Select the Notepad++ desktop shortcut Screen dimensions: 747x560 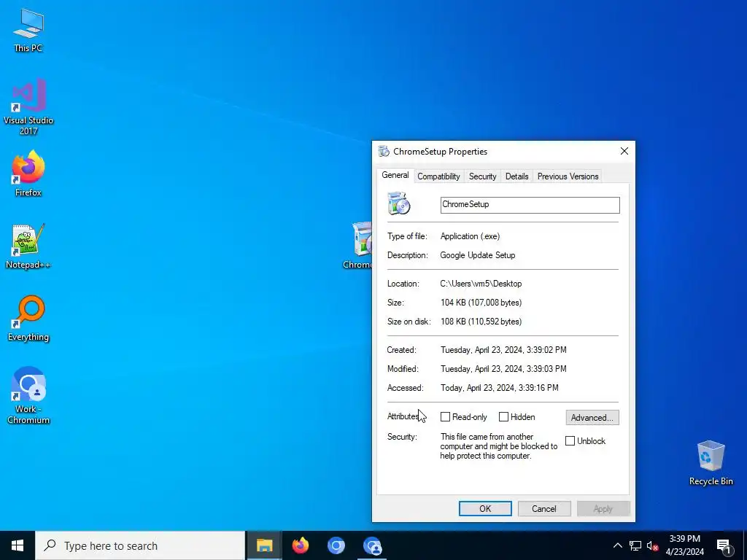point(28,246)
